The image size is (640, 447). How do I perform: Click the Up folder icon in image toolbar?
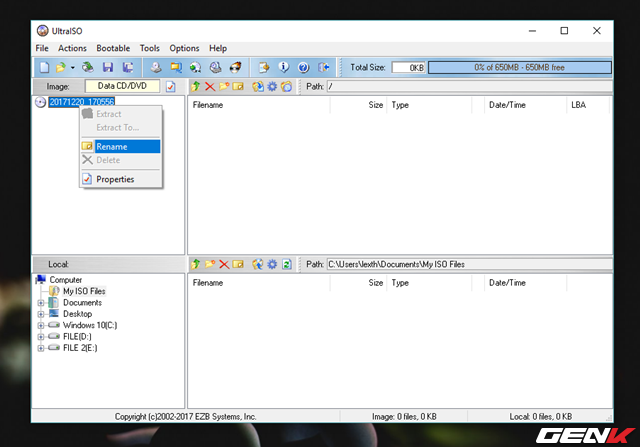click(196, 87)
